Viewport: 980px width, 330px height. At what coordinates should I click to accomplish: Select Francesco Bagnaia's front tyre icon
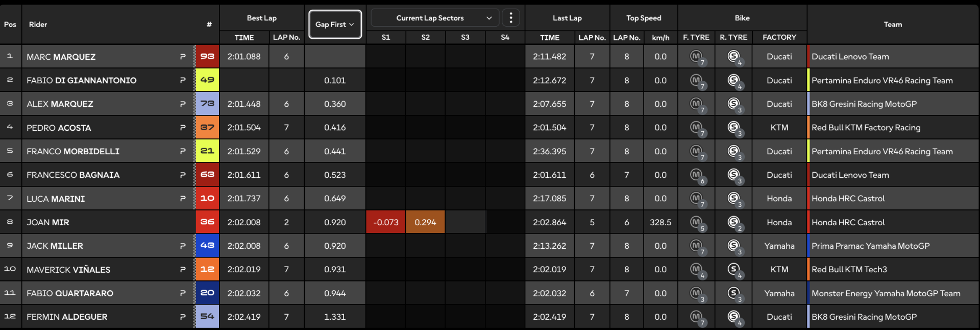click(x=697, y=175)
